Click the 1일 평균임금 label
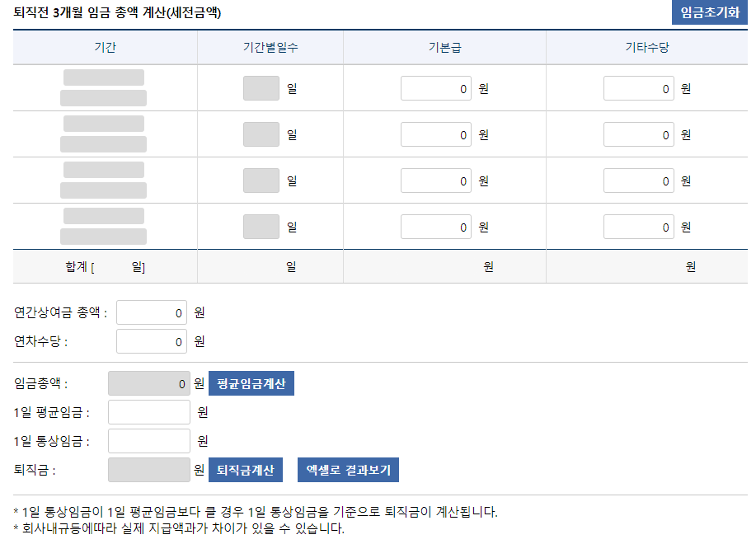 51,412
